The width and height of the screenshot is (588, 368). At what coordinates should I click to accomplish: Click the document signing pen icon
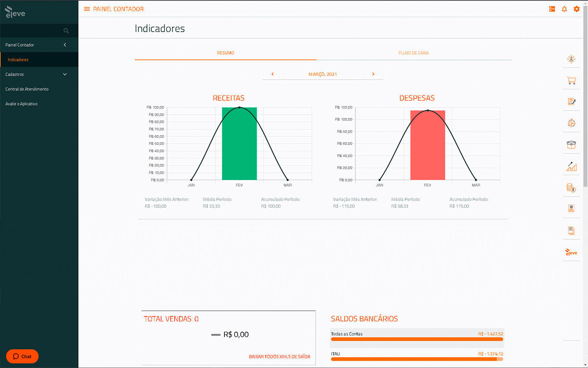pyautogui.click(x=571, y=102)
